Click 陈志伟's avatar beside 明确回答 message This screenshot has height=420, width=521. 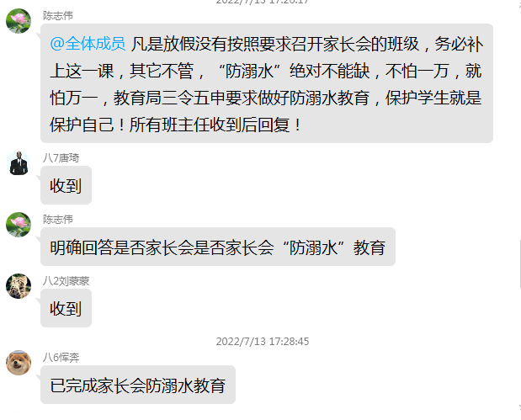pos(19,225)
